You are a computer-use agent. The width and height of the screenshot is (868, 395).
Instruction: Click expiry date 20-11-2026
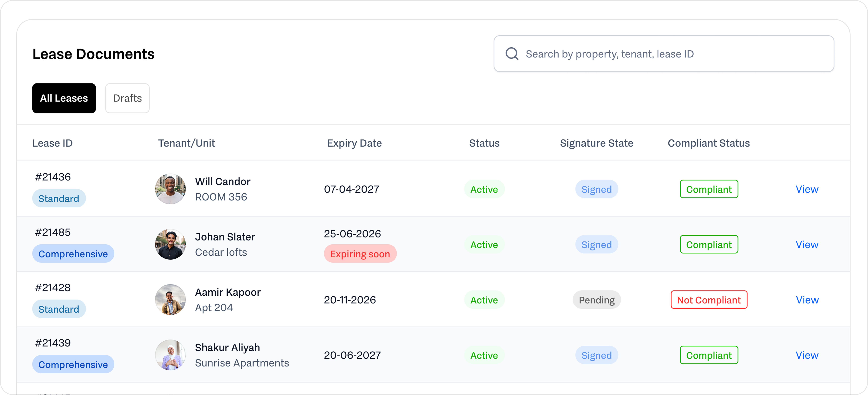(x=350, y=300)
